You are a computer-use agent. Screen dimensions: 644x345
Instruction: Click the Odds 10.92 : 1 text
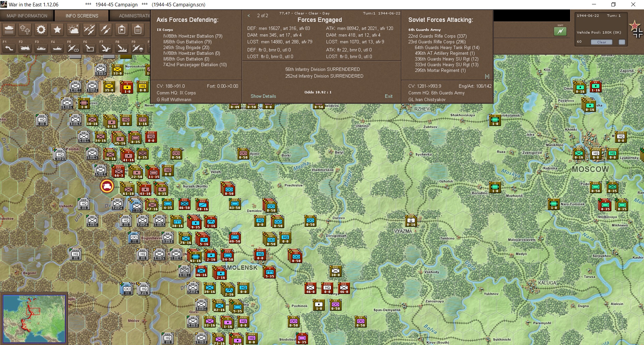[x=318, y=92]
